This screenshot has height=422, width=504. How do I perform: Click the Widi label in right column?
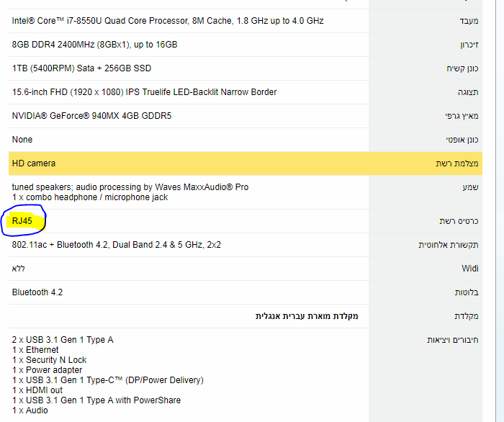[470, 269]
